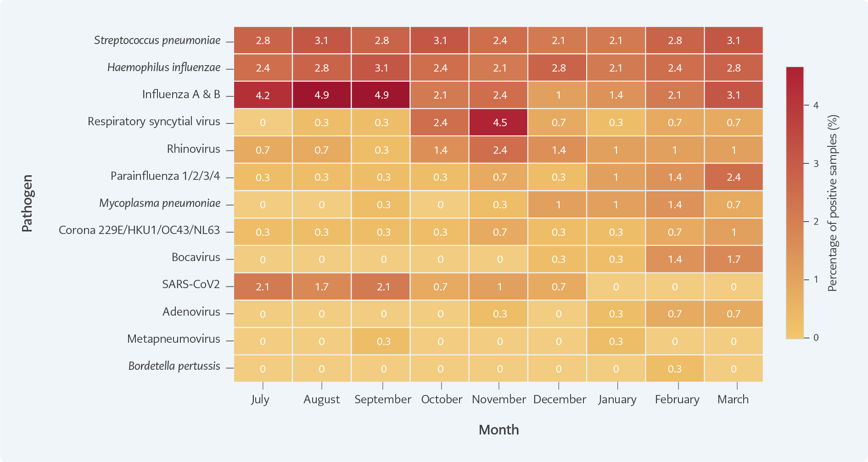Click the Mycoplasma pneumoniae row label
The height and width of the screenshot is (462, 868).
160,203
